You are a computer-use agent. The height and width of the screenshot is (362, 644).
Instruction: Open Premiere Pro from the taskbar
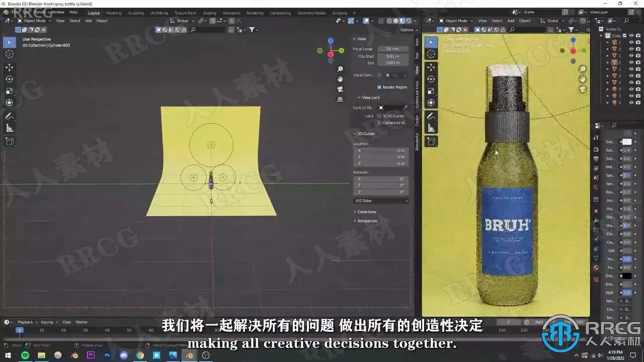91,355
